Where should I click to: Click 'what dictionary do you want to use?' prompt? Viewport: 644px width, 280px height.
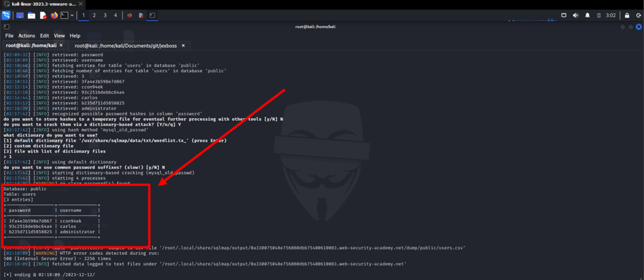point(50,135)
